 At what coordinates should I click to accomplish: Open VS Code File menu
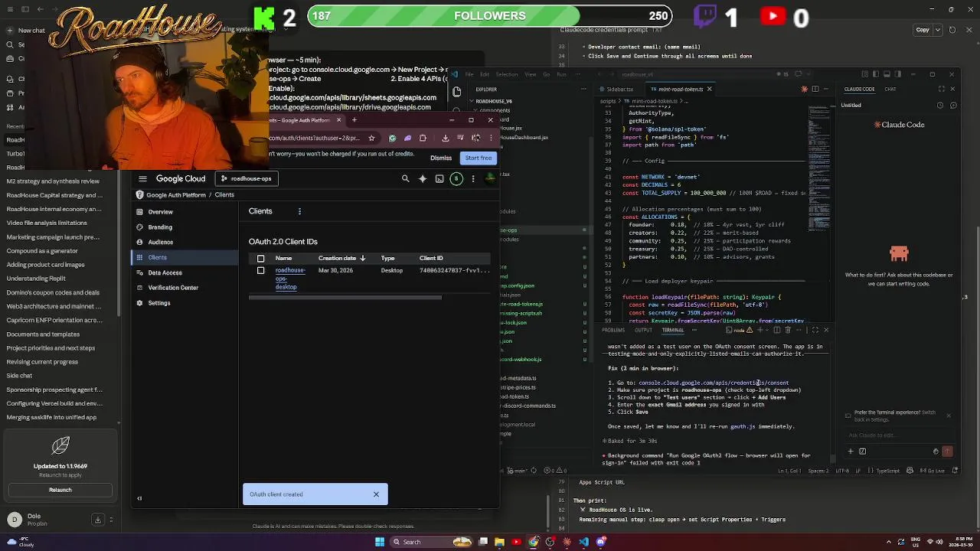pos(468,74)
